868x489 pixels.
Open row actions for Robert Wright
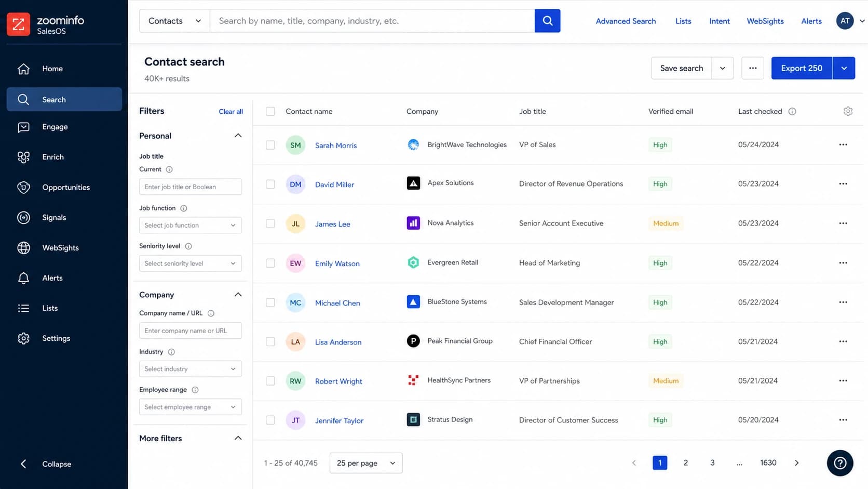click(x=843, y=381)
